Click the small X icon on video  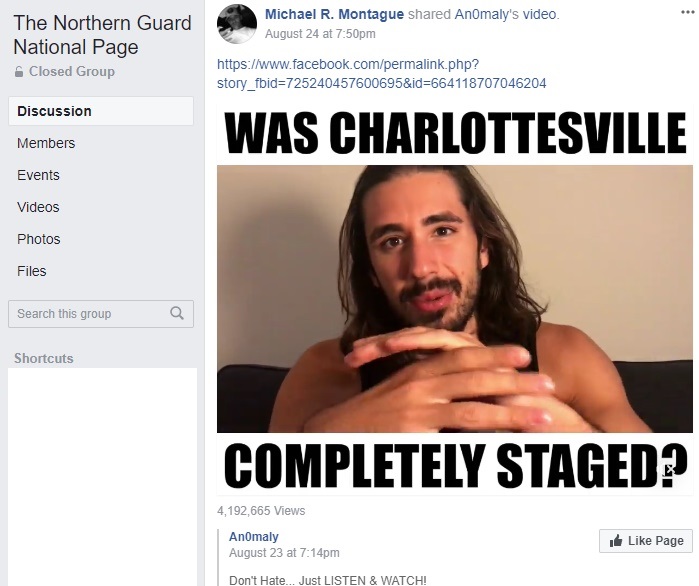[x=670, y=470]
